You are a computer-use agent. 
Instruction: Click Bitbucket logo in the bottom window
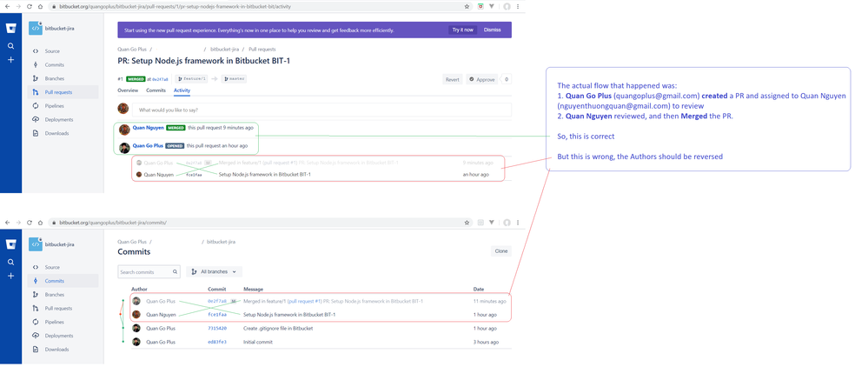(10, 244)
